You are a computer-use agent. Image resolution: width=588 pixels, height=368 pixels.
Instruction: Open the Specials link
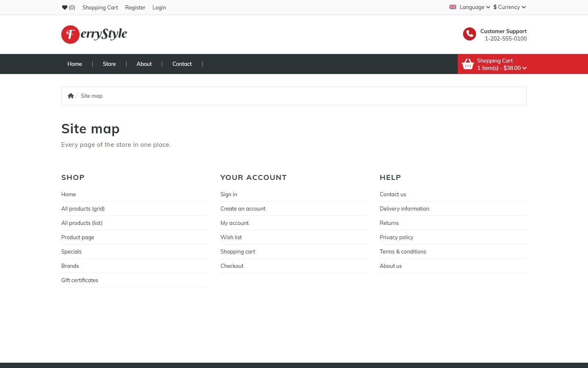tap(71, 251)
